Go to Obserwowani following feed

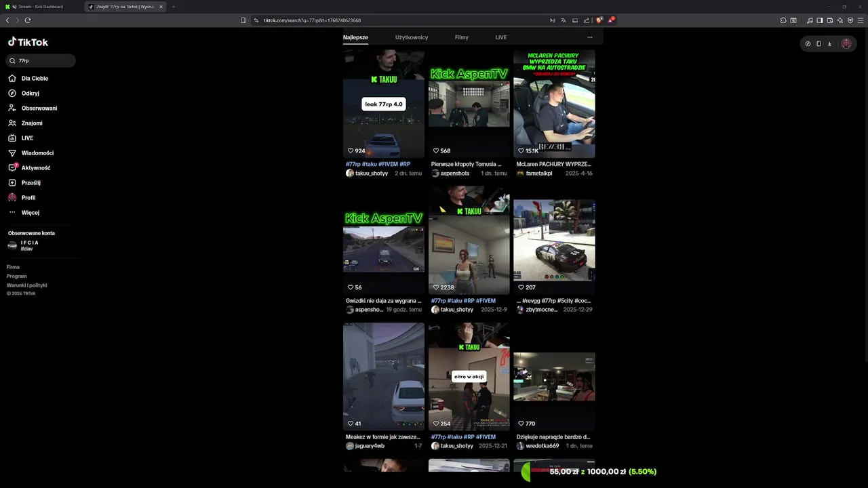point(33,108)
